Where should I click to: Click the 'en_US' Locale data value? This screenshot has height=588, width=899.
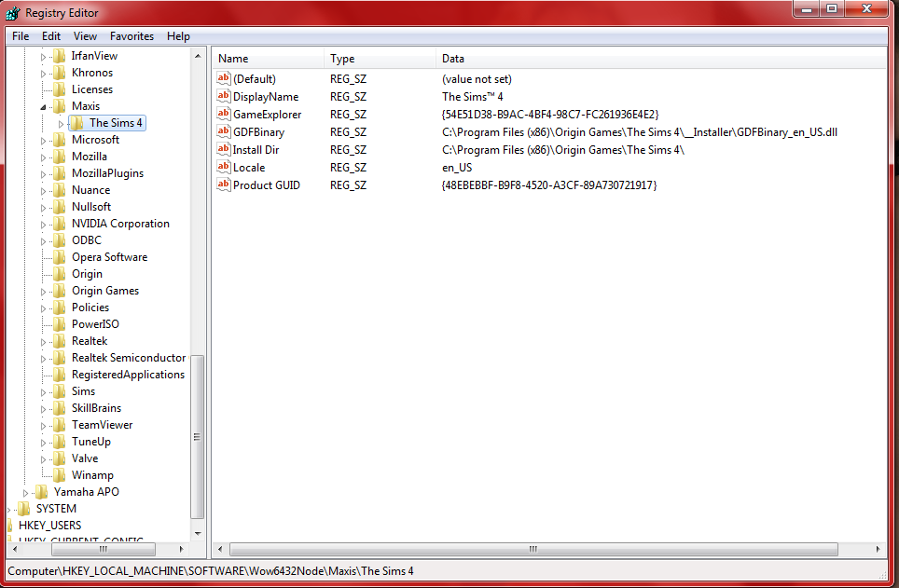tap(457, 168)
